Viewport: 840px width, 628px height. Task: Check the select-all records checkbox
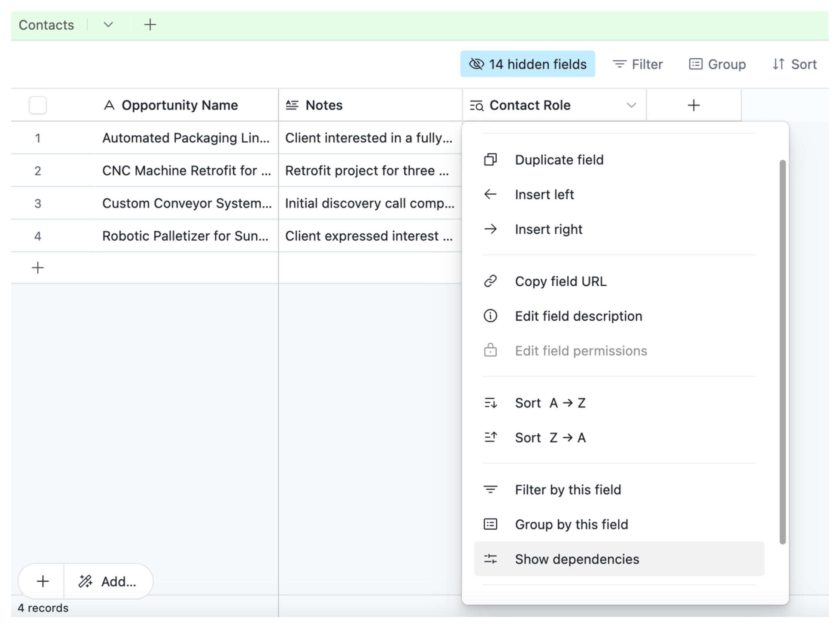[37, 105]
